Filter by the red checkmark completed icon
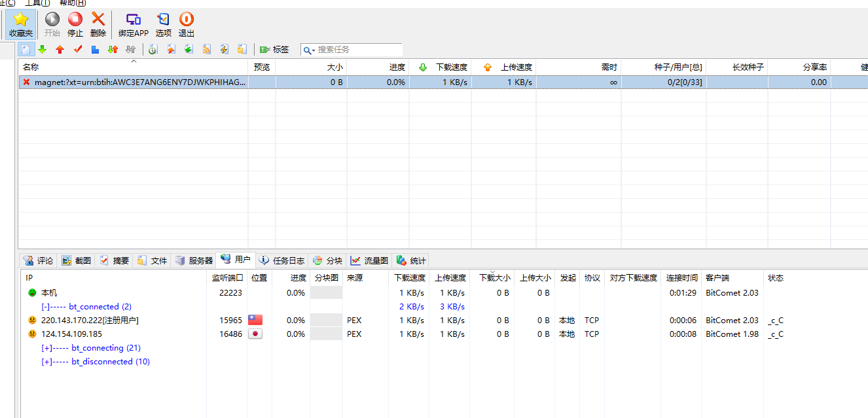 (78, 49)
